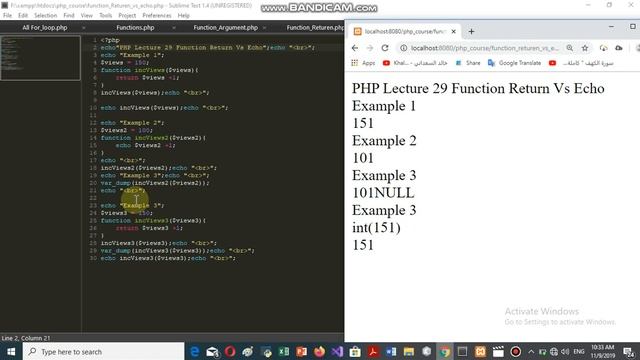Open a new Chrome tab with plus
Screen dimensions: 640x360
(x=471, y=31)
